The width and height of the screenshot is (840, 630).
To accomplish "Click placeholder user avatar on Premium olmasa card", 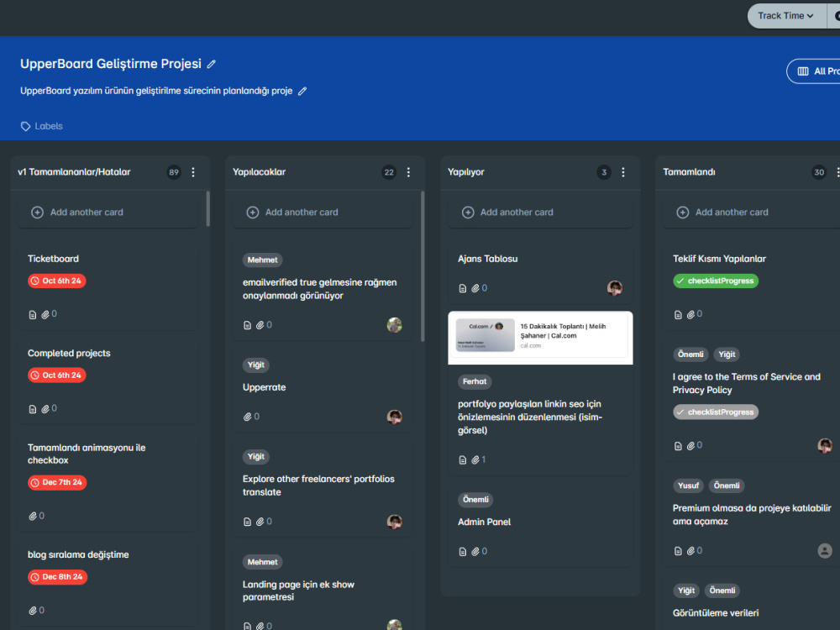I will click(x=825, y=551).
